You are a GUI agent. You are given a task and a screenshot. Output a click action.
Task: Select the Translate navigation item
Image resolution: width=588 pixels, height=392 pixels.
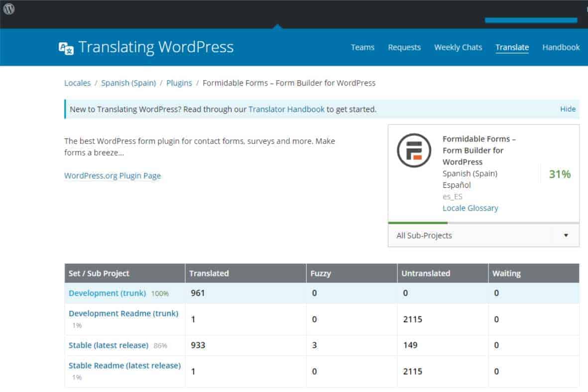(512, 47)
